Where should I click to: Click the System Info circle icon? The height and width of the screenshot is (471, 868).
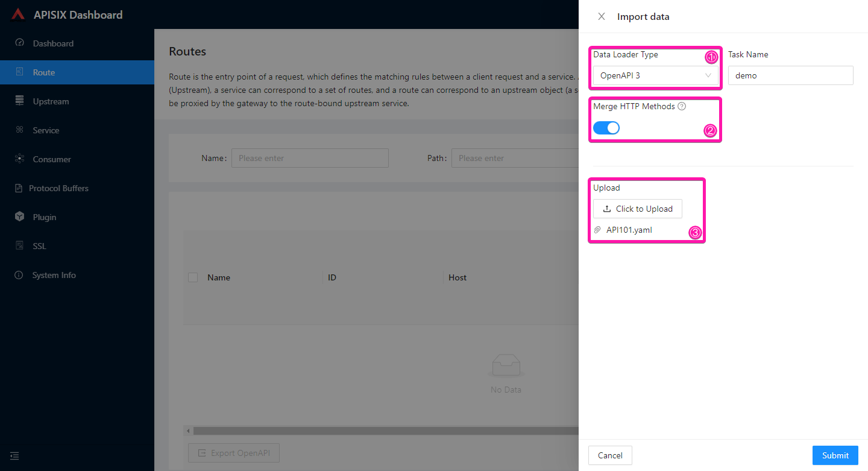pyautogui.click(x=19, y=274)
